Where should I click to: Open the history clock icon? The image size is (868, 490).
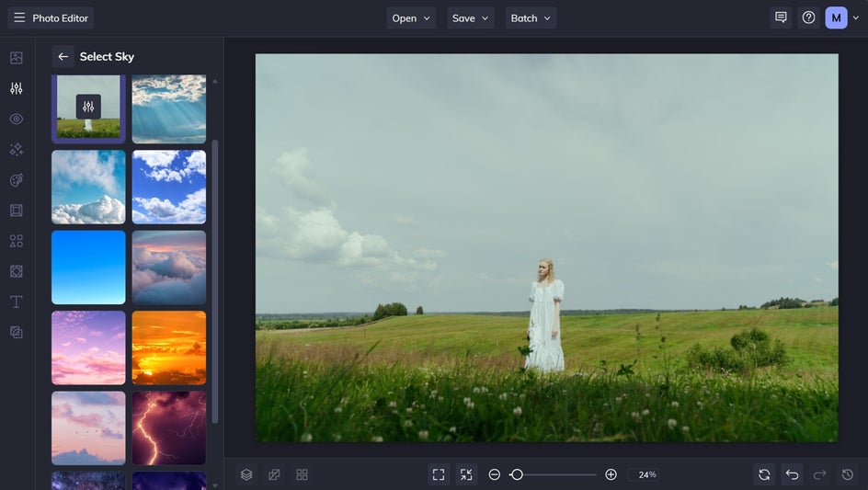pos(847,474)
